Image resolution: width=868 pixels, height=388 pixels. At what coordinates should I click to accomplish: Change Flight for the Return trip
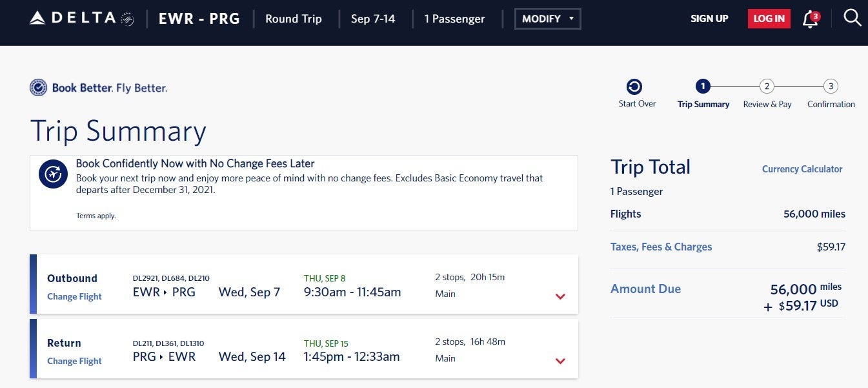(74, 361)
